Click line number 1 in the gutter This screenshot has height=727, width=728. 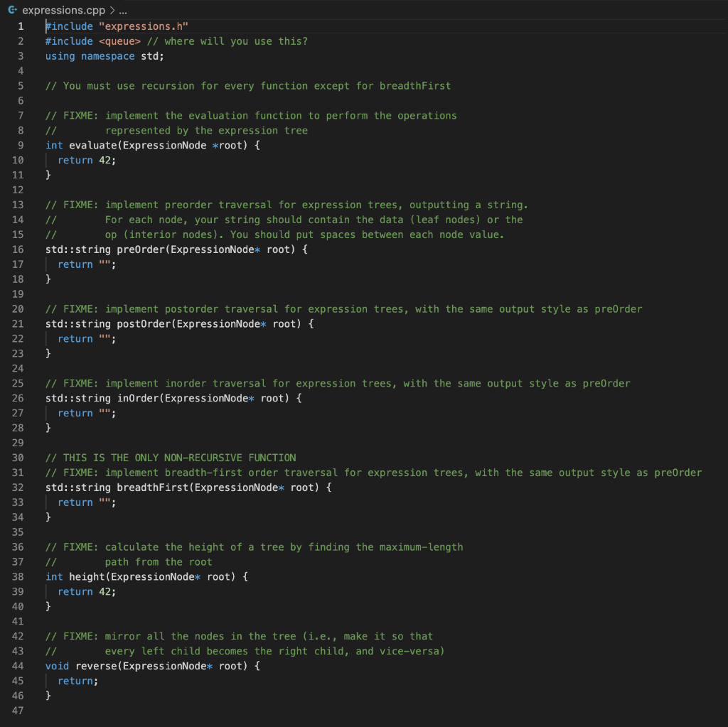[21, 26]
